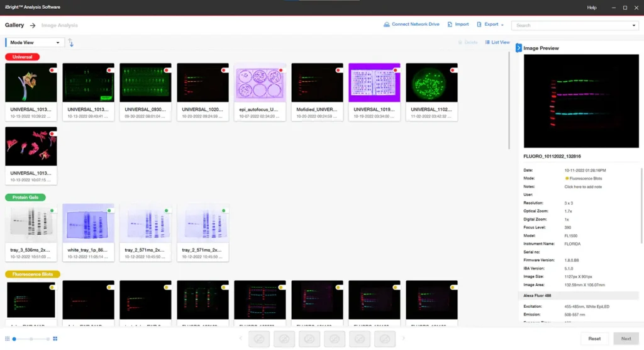
Task: Click the Import icon in toolbar
Action: tap(450, 25)
